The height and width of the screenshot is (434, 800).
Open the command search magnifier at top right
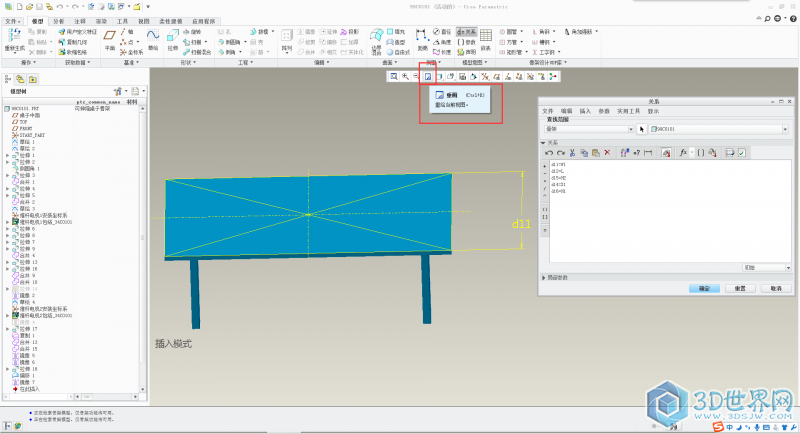(767, 18)
